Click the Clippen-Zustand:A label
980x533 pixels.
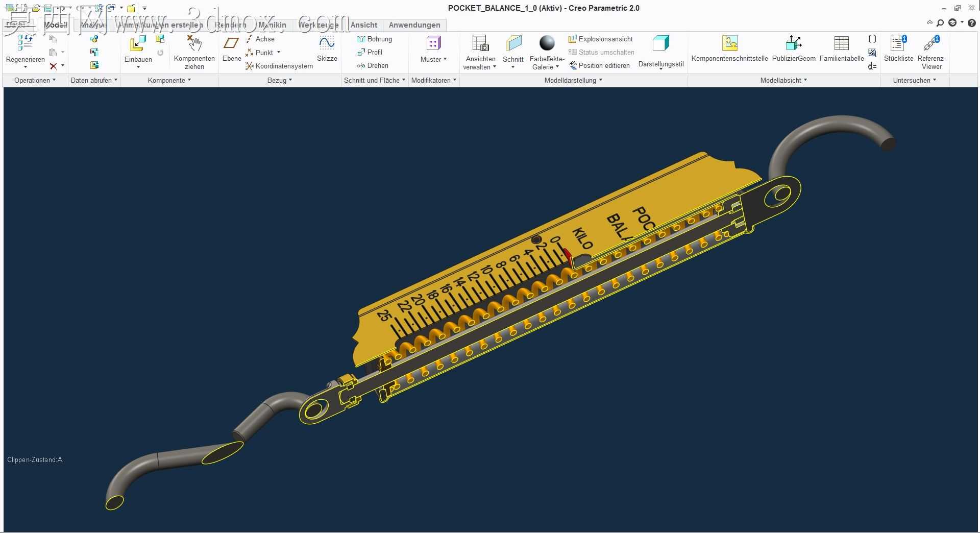35,460
